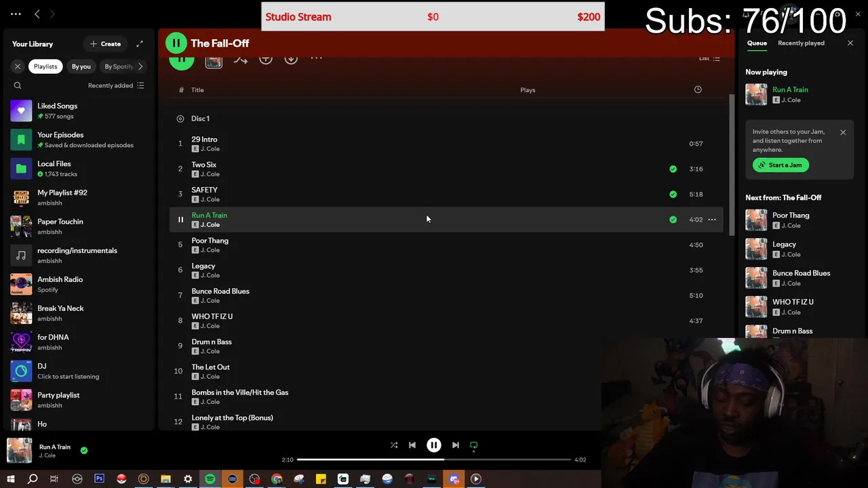Close the queue side panel
Screen dimensions: 868x488
click(850, 43)
